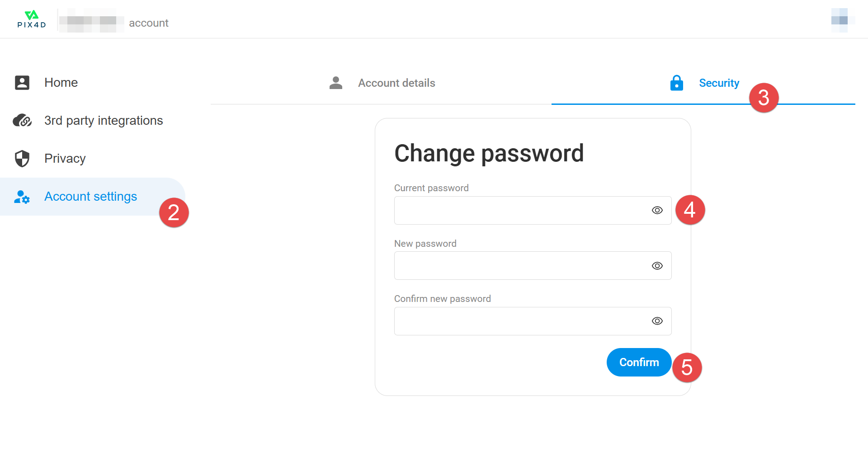
Task: Click the Home person-card icon
Action: coord(22,83)
